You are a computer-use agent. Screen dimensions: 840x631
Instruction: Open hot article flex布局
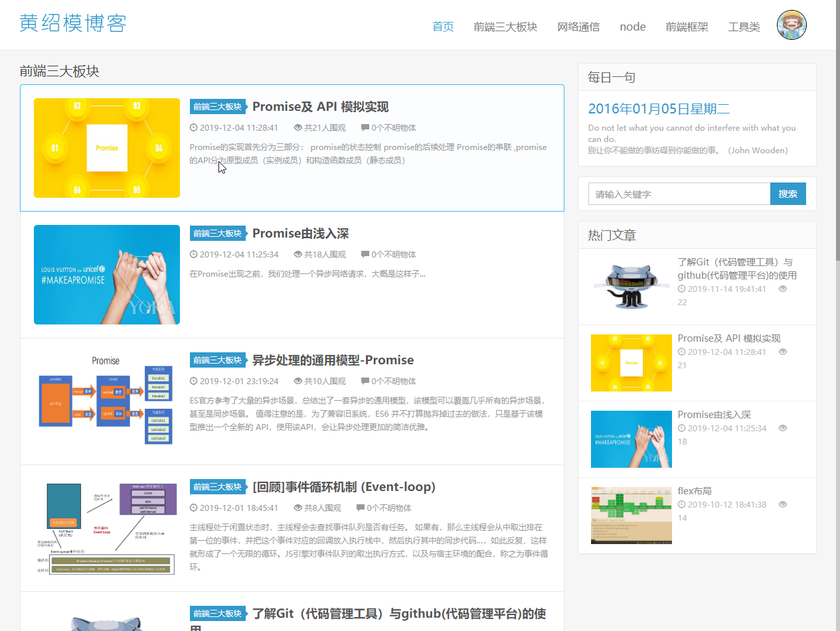tap(695, 491)
